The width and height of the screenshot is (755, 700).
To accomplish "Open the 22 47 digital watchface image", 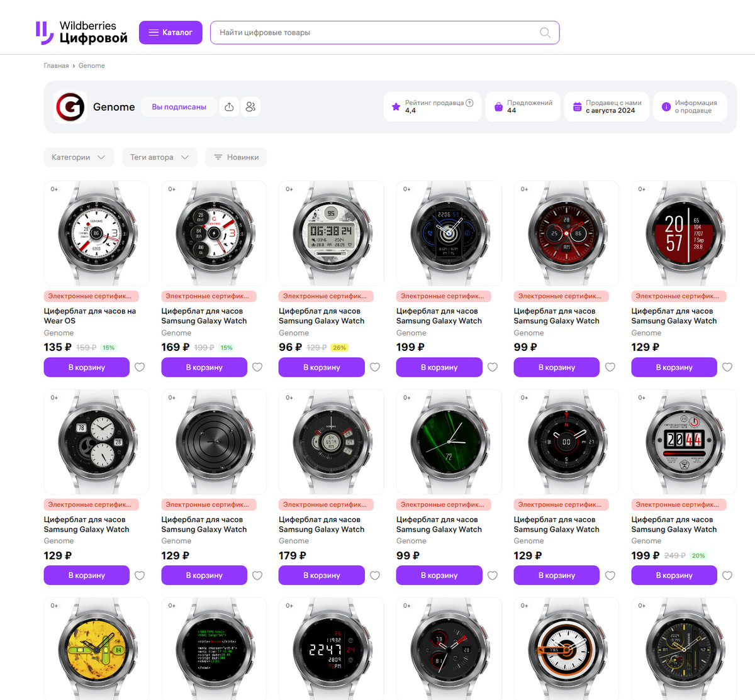I will point(331,648).
